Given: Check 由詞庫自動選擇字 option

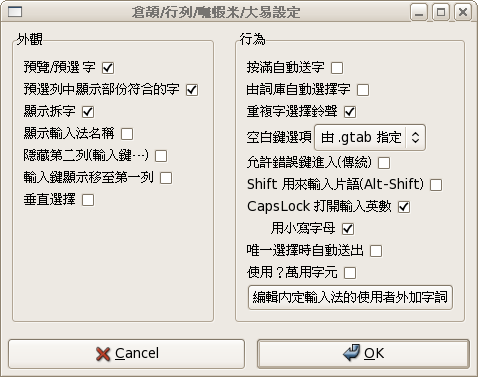Looking at the screenshot, I should click(363, 90).
